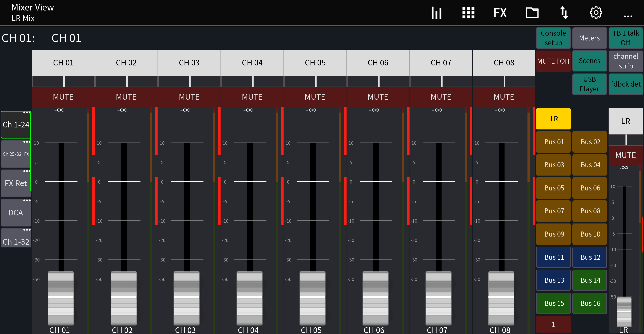Screen dimensions: 644x334
Task: Open the show file folder icon
Action: point(532,12)
